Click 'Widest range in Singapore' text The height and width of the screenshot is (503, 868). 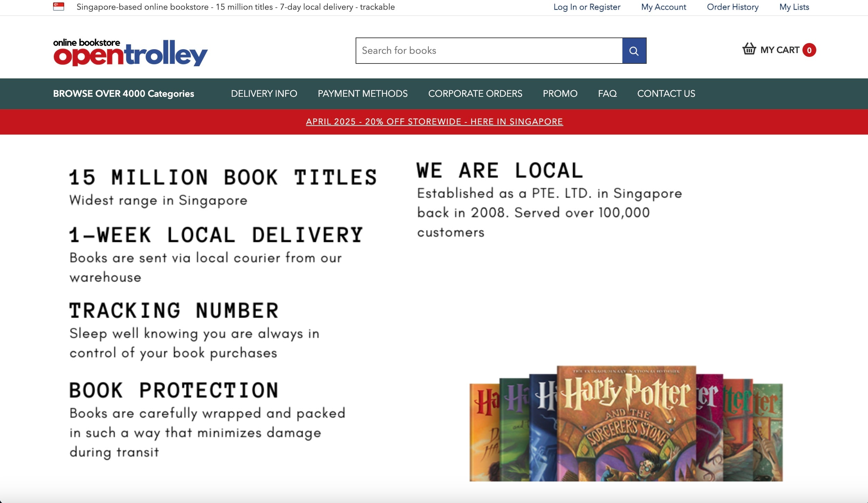pyautogui.click(x=158, y=201)
